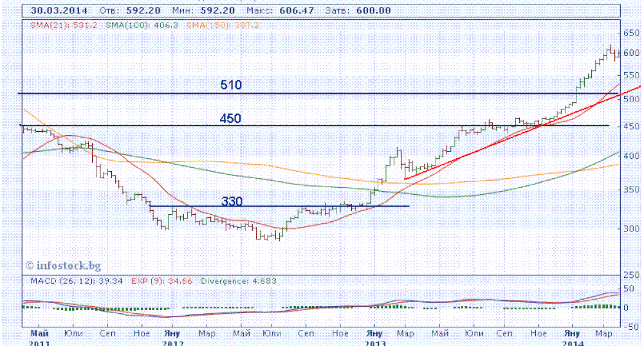The width and height of the screenshot is (644, 346).
Task: Click the 450 horizontal level annotation
Action: click(x=230, y=118)
